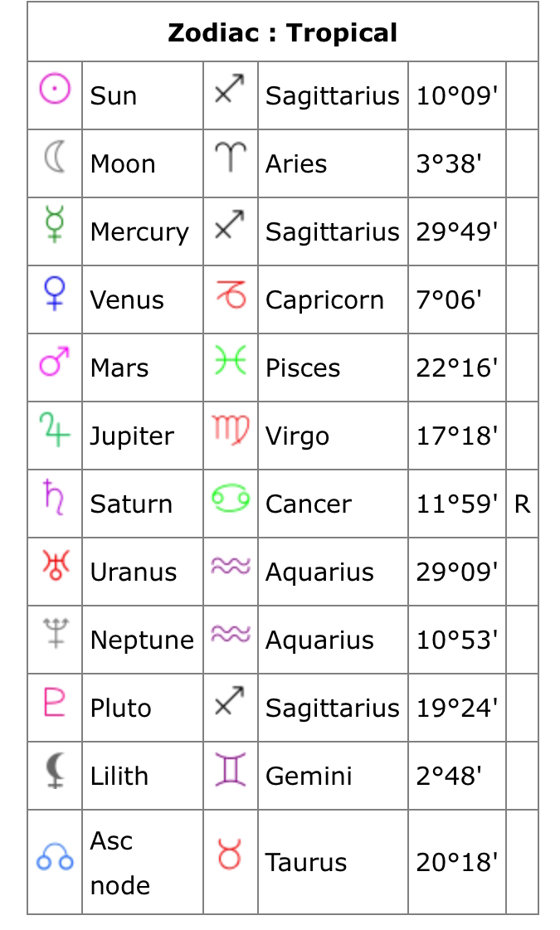Click the Zodiac : Tropical table header

pyautogui.click(x=282, y=33)
